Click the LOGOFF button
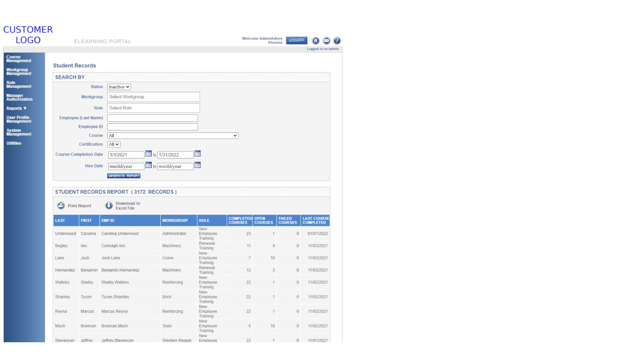Image resolution: width=644 pixels, height=362 pixels. (297, 40)
